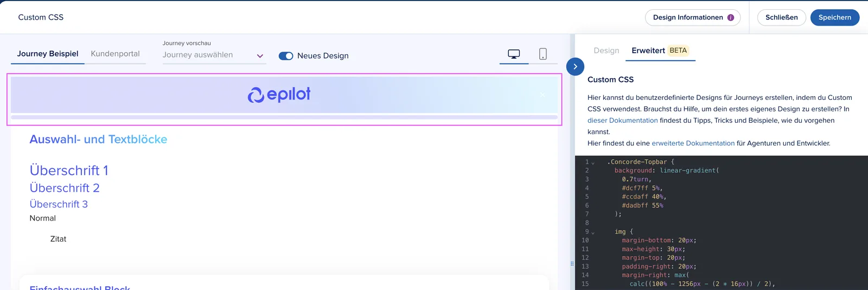
Task: Click margin-right: max( code line
Action: [x=655, y=275]
